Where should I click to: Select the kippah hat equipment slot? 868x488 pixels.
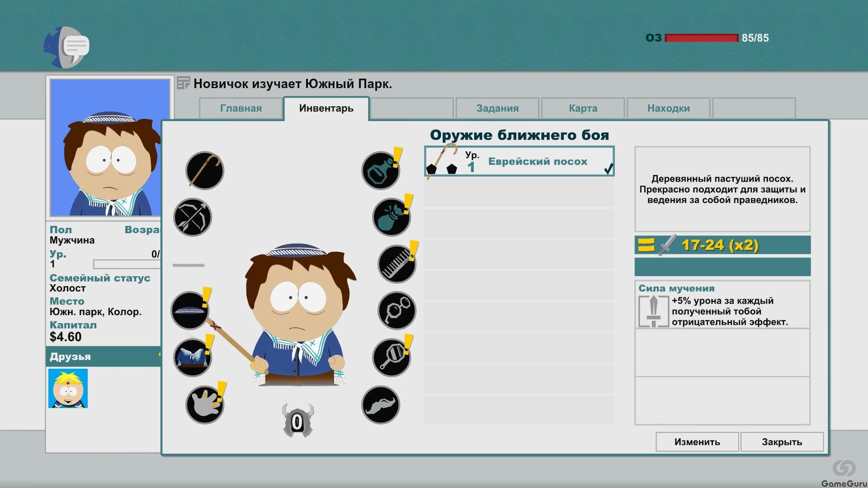[190, 310]
